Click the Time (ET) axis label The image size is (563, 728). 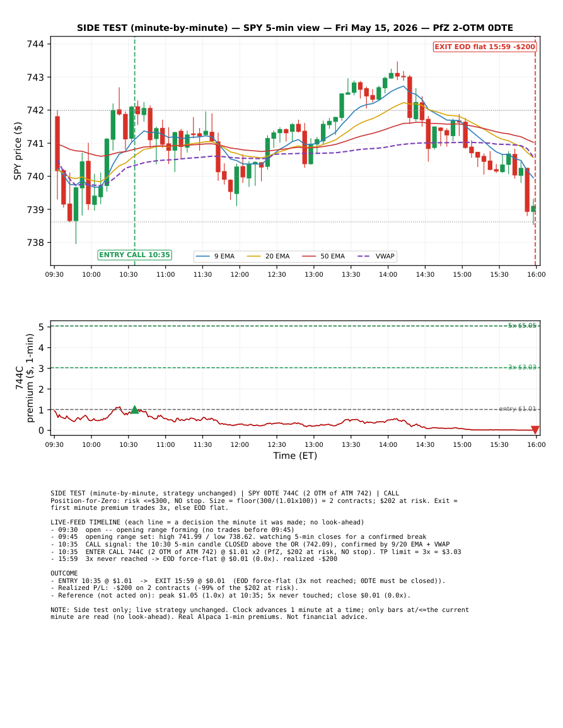[295, 456]
